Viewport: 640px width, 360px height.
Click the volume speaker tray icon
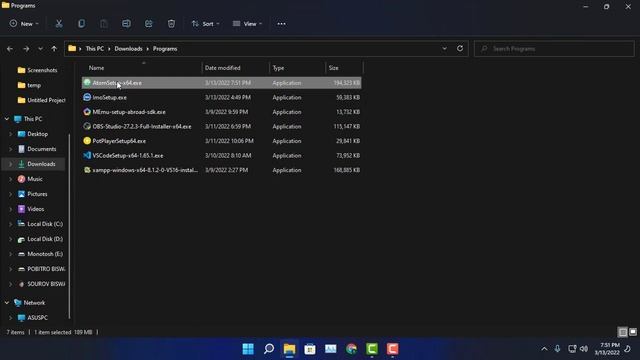coord(584,349)
